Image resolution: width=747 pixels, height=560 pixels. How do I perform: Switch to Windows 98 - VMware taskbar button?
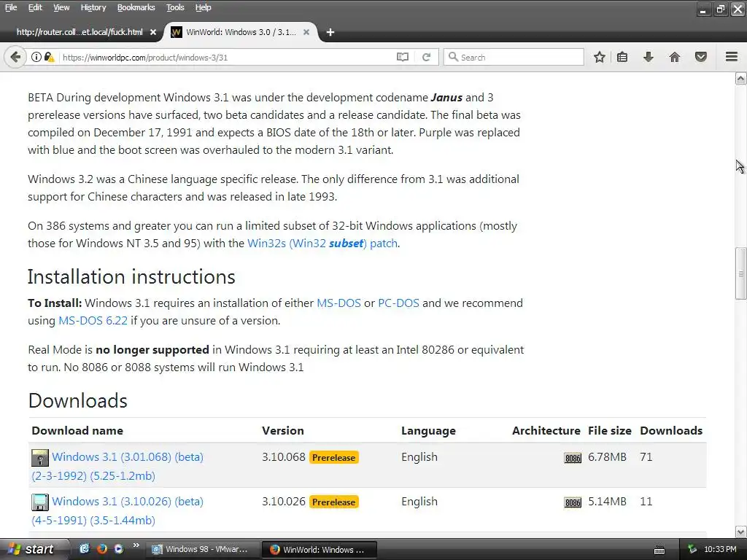tap(202, 550)
